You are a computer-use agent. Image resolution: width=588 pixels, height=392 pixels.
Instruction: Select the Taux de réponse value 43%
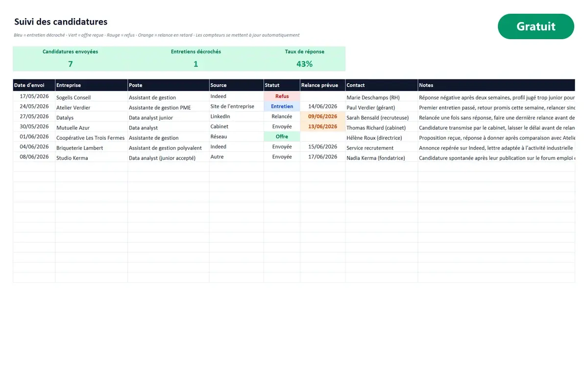[x=304, y=64]
